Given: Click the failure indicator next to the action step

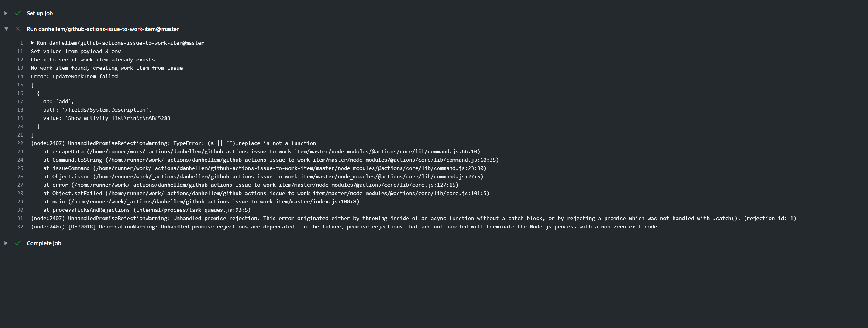Looking at the screenshot, I should tap(18, 29).
